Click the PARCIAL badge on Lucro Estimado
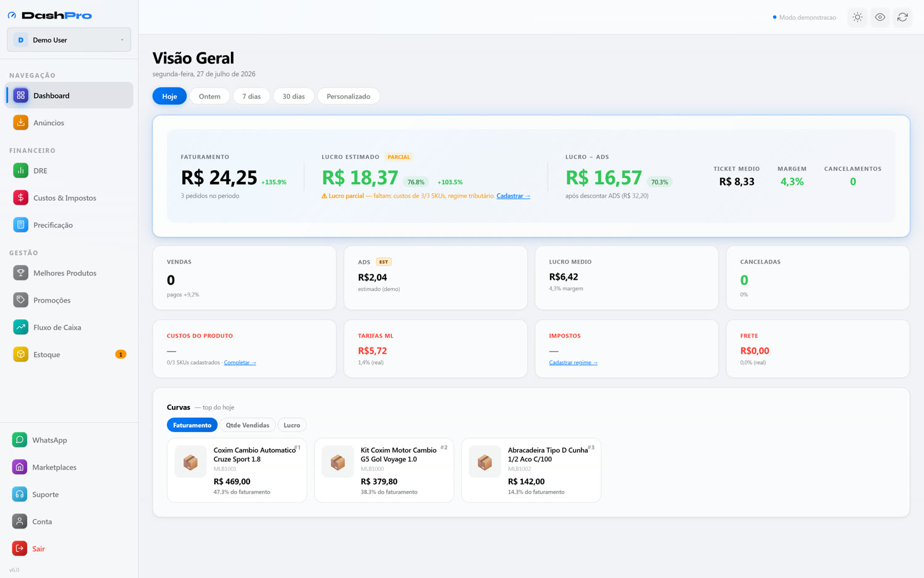The image size is (924, 578). coord(399,157)
